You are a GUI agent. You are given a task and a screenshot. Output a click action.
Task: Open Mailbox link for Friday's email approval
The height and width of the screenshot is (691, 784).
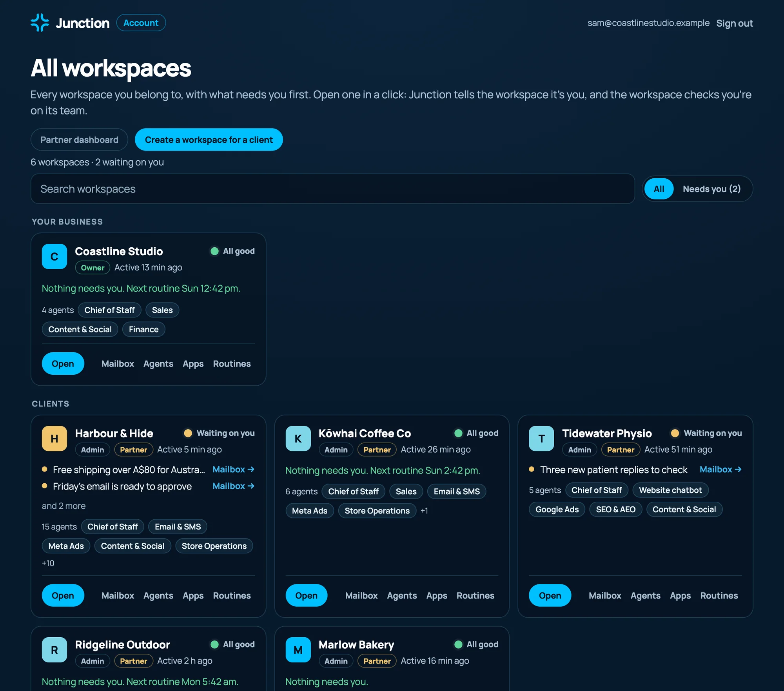[x=233, y=486]
